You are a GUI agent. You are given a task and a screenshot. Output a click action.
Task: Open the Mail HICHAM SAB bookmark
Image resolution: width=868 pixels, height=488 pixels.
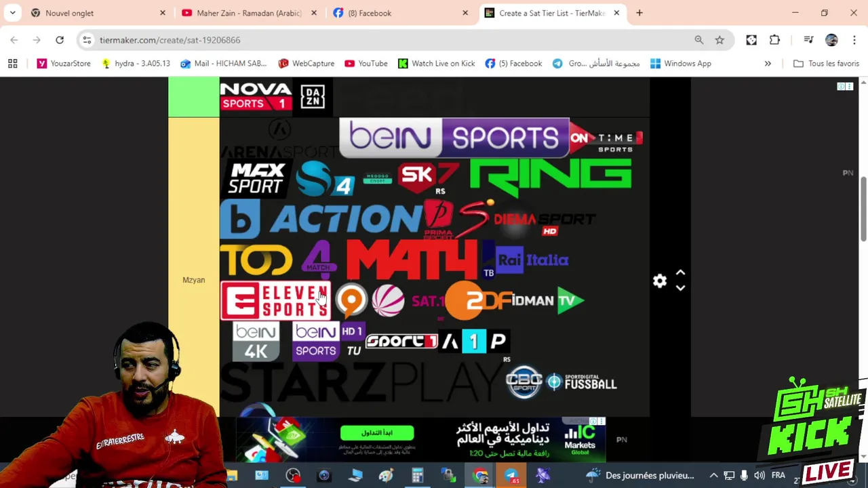click(224, 63)
